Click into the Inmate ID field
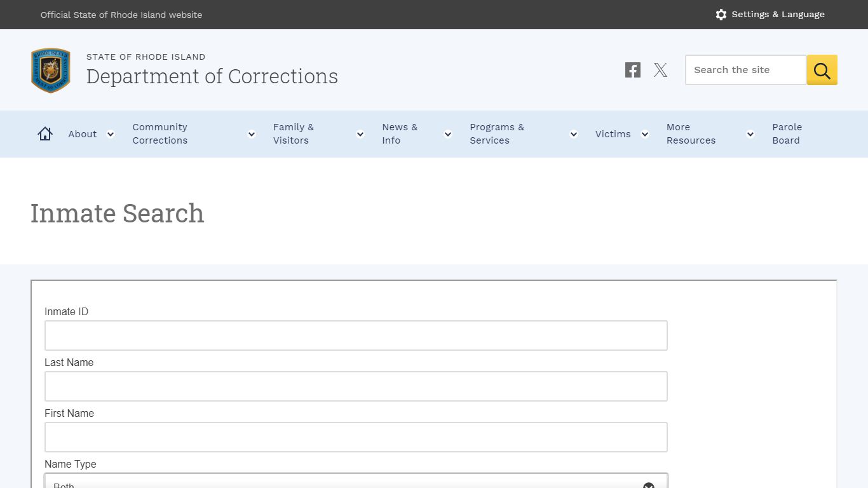868x488 pixels. tap(356, 335)
